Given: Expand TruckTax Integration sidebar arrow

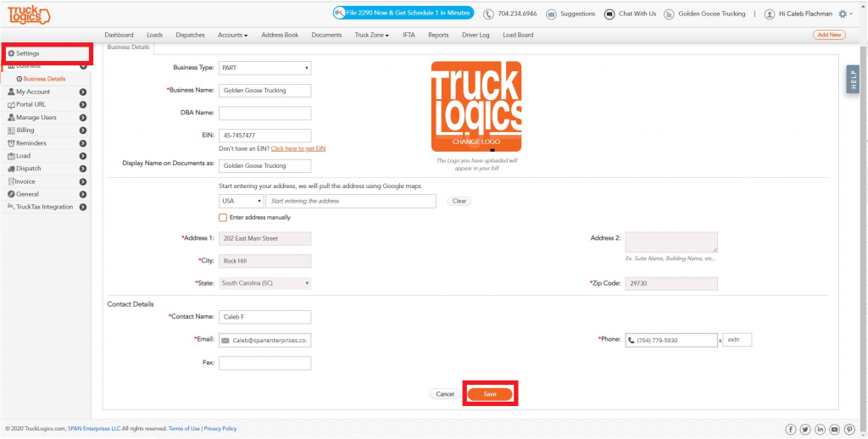Looking at the screenshot, I should pyautogui.click(x=83, y=207).
